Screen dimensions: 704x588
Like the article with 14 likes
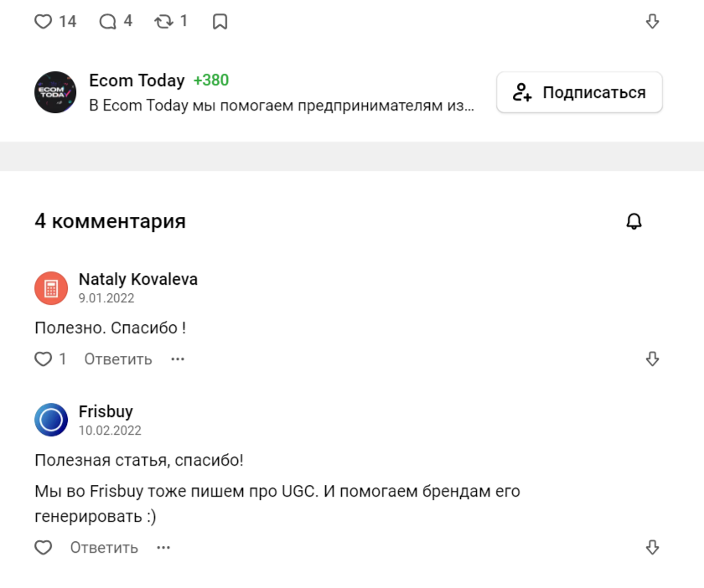[x=44, y=22]
